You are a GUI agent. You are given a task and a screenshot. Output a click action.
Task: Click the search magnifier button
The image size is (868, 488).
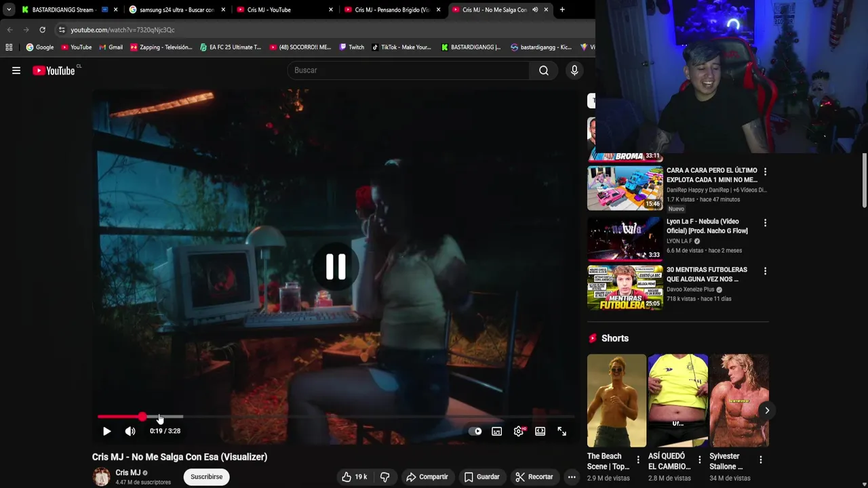click(544, 70)
